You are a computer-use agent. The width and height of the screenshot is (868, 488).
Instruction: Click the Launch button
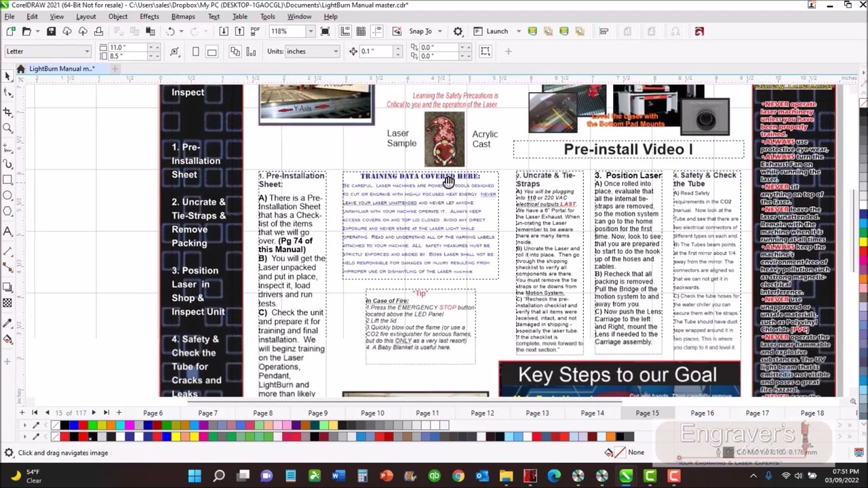(x=490, y=31)
